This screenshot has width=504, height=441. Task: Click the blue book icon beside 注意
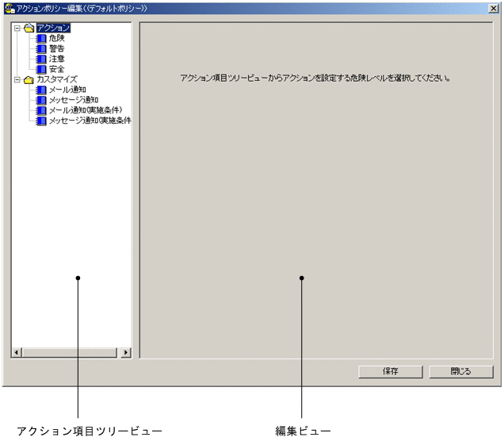(x=41, y=59)
